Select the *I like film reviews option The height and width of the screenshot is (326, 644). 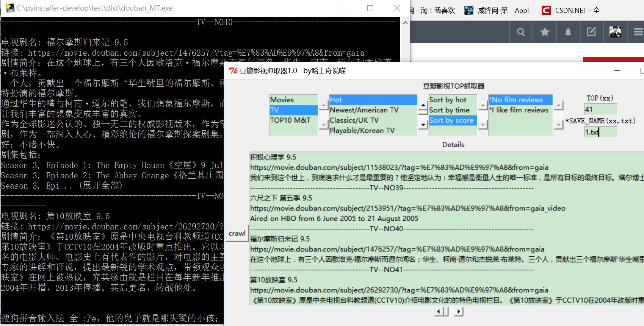pyautogui.click(x=520, y=110)
